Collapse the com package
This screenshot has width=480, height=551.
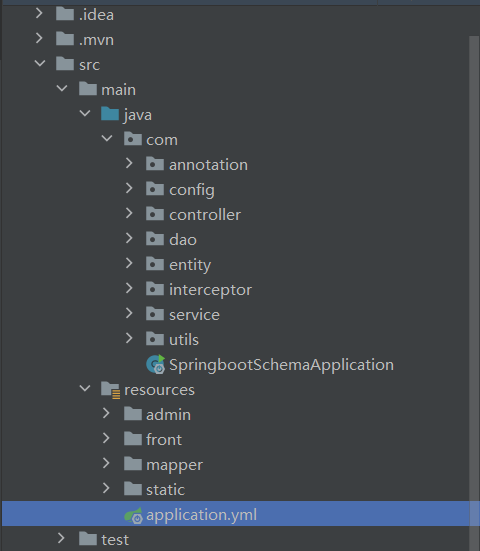(x=107, y=138)
